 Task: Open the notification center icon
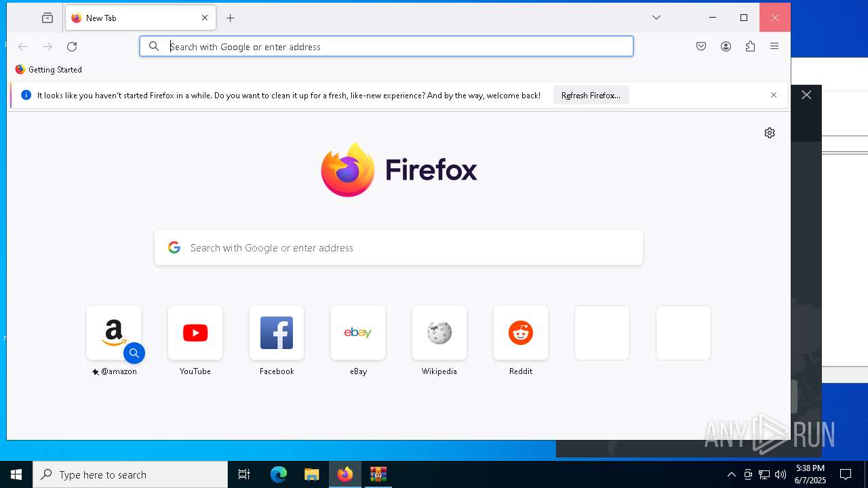[846, 474]
